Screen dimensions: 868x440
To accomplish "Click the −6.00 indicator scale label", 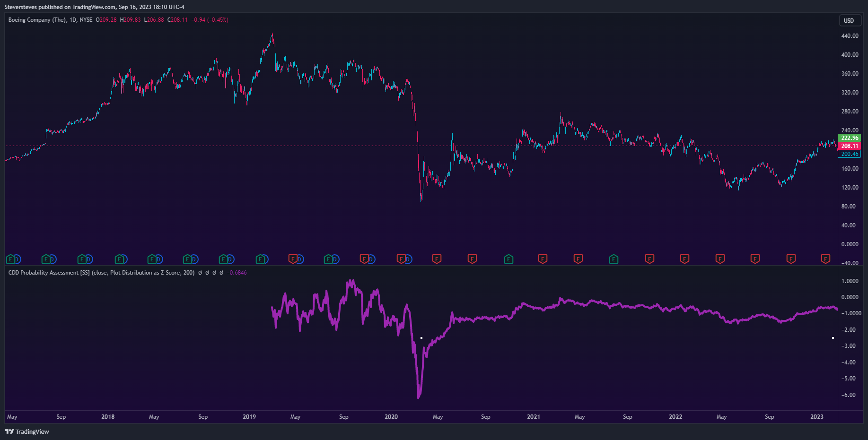I will point(849,395).
